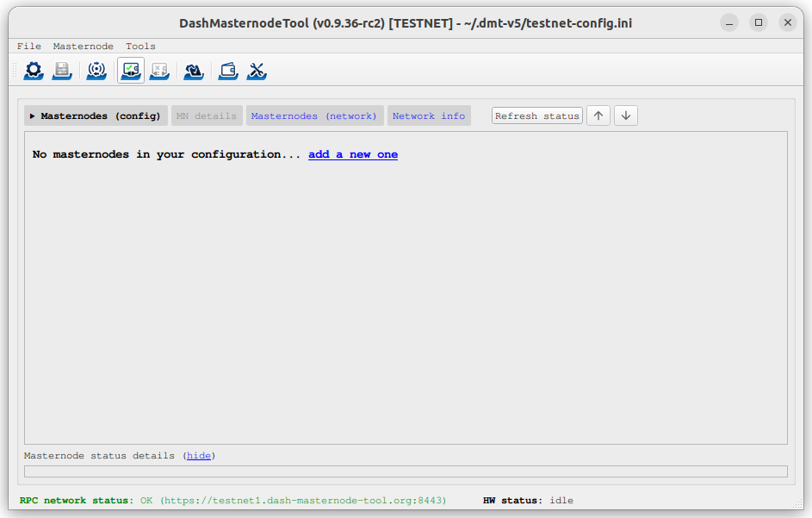The image size is (812, 518).
Task: Click the connect hardware wallet icon
Action: pos(131,71)
